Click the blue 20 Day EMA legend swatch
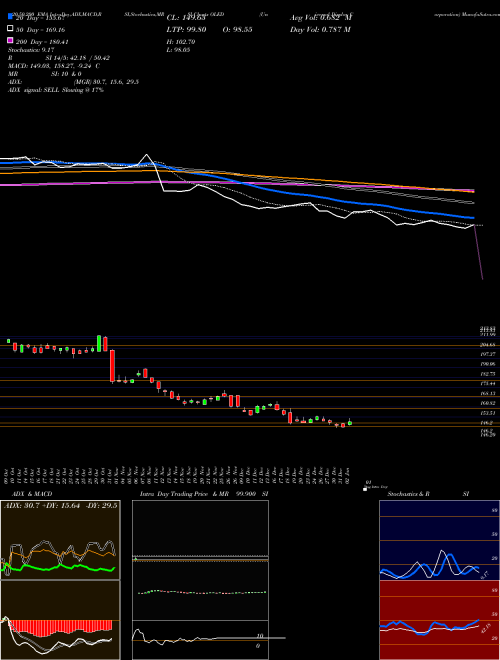The image size is (500, 660). tap(10, 17)
